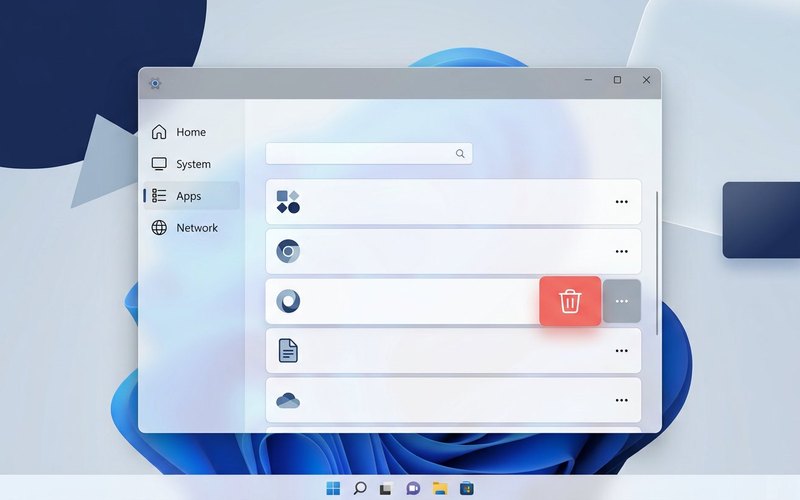Image resolution: width=800 pixels, height=500 pixels.
Task: Click the shapes app icon in first row
Action: click(x=288, y=202)
